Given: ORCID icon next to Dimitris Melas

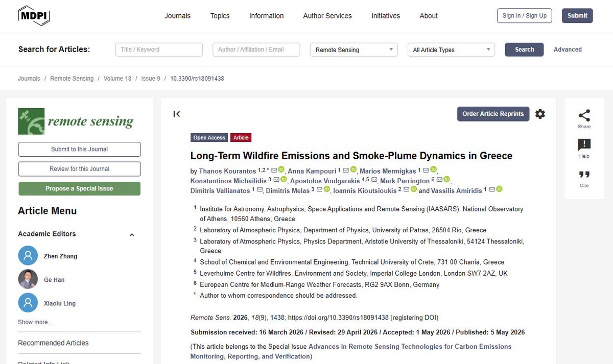Looking at the screenshot, I should click(x=326, y=189).
